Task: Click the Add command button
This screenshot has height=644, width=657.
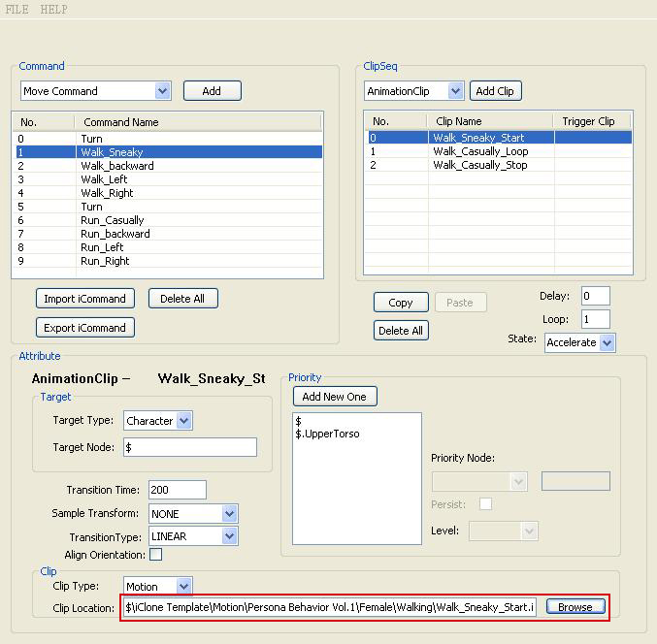Action: [212, 91]
